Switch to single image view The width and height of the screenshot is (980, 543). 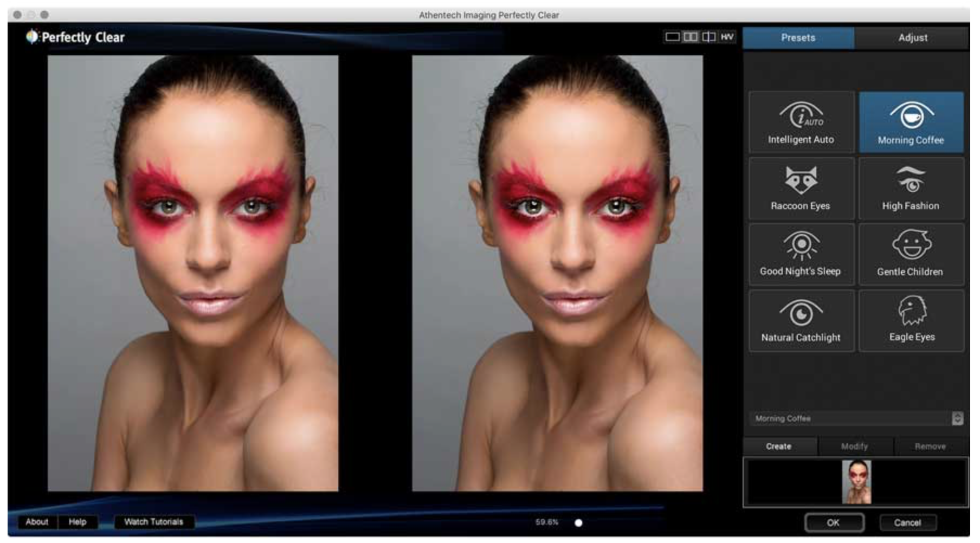[672, 37]
